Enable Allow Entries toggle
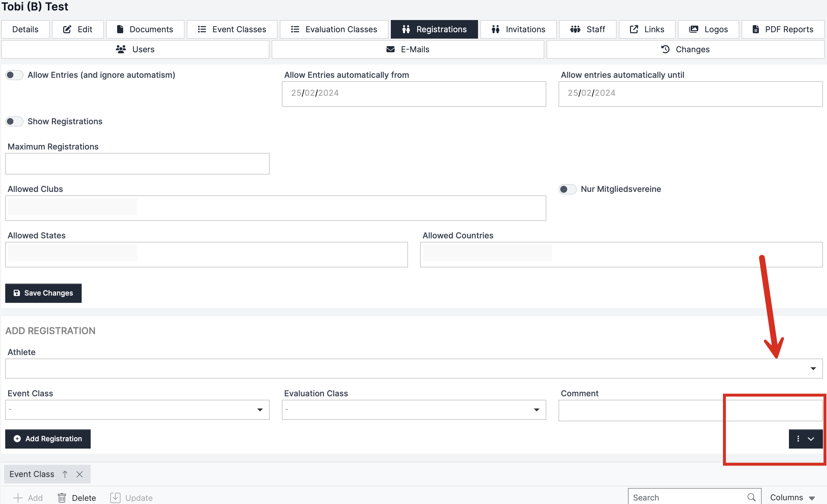This screenshot has height=504, width=827. pos(15,75)
